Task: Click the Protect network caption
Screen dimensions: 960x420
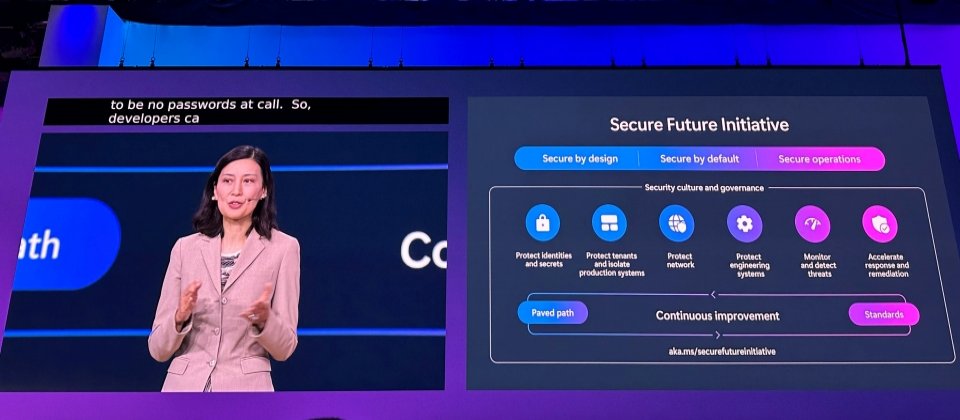Action: tap(680, 261)
